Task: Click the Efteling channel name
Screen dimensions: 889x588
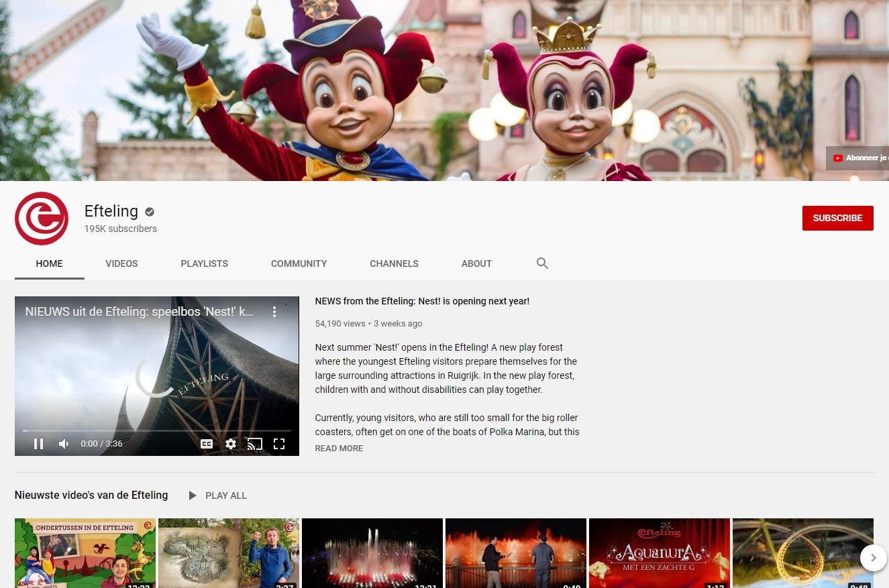Action: click(x=111, y=211)
